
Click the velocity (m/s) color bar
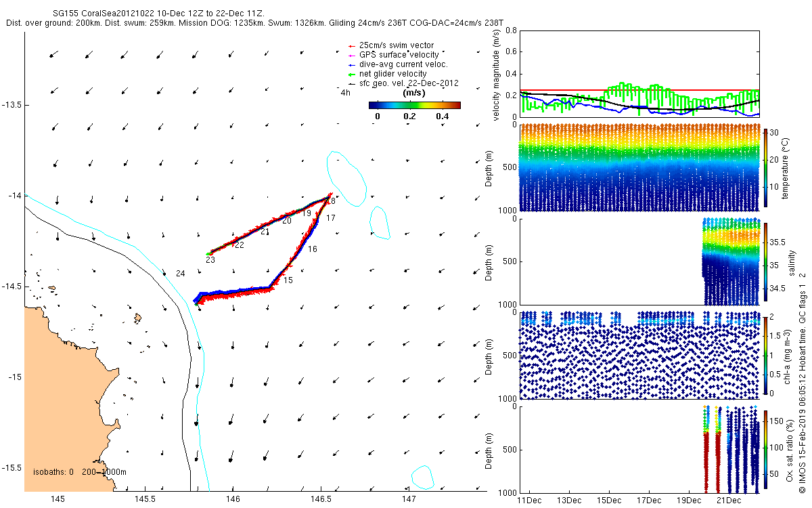click(x=415, y=105)
